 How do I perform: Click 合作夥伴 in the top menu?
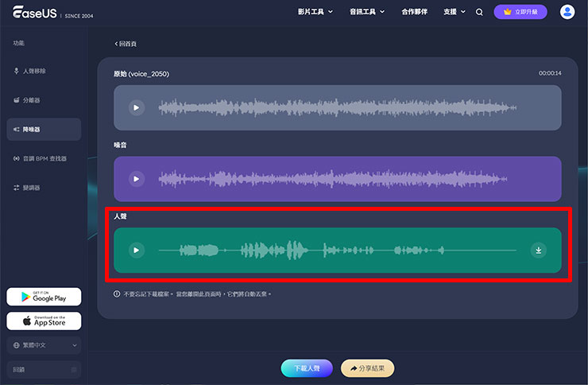click(x=415, y=12)
